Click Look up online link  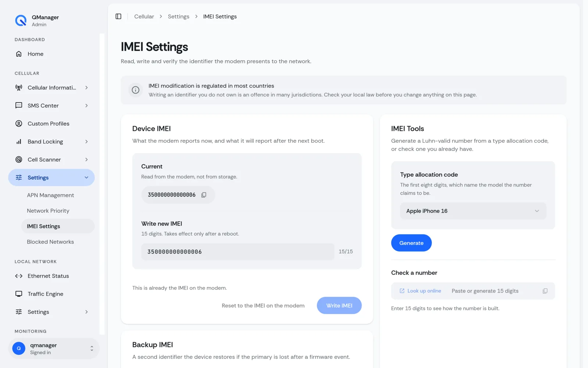point(420,291)
